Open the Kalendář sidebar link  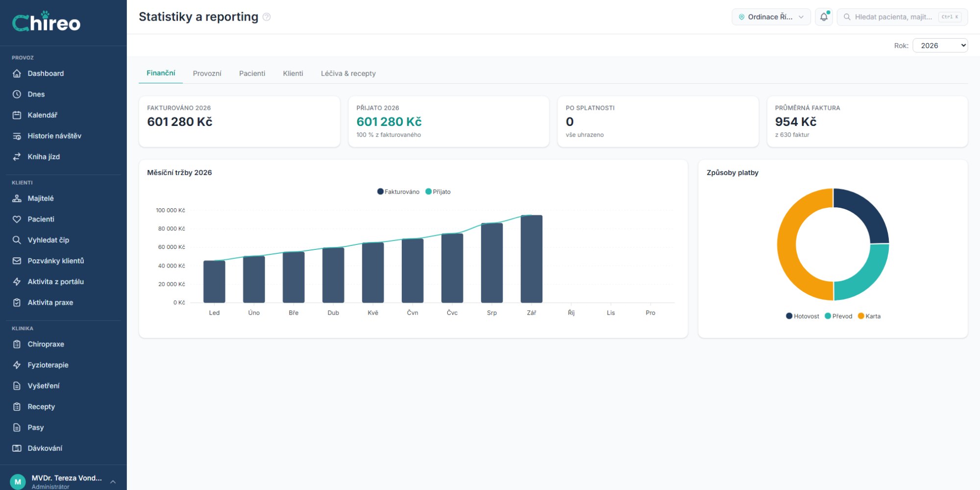coord(63,115)
